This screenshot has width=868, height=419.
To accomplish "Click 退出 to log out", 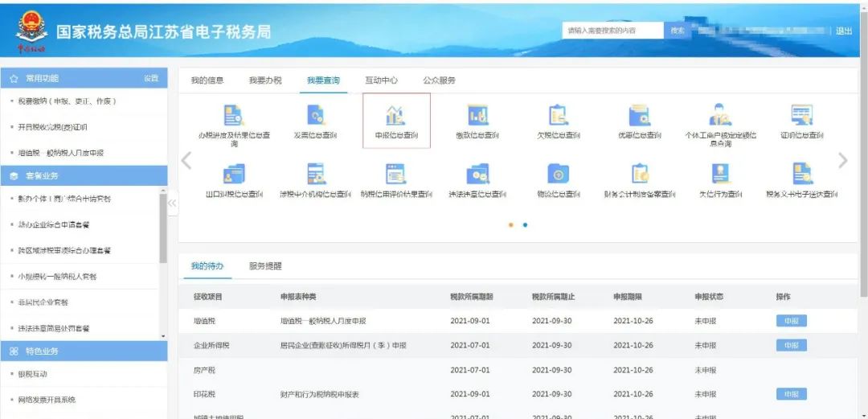I will click(844, 31).
